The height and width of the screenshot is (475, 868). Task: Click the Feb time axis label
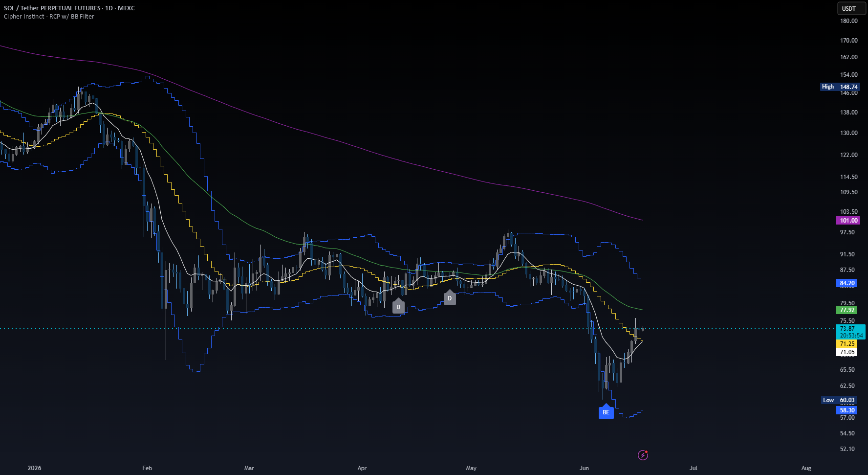[x=147, y=468]
